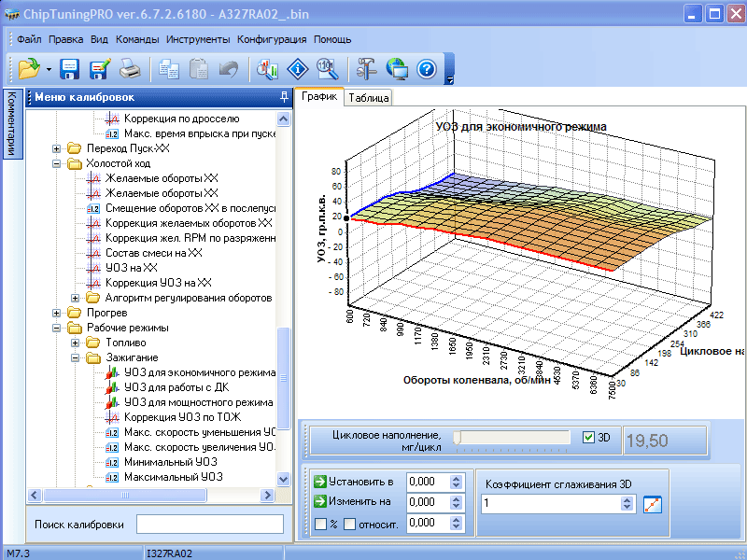
Task: Enable the % checkbox
Action: pyautogui.click(x=320, y=523)
